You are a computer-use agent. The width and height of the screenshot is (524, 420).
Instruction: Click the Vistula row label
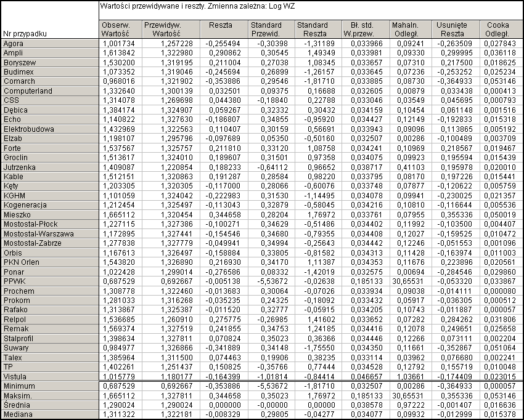[x=50, y=376]
